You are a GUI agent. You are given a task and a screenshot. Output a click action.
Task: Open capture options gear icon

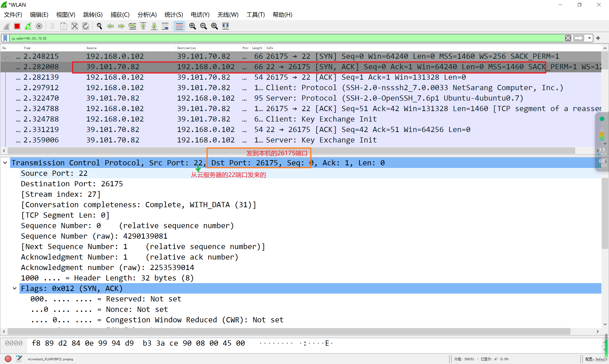(x=39, y=26)
